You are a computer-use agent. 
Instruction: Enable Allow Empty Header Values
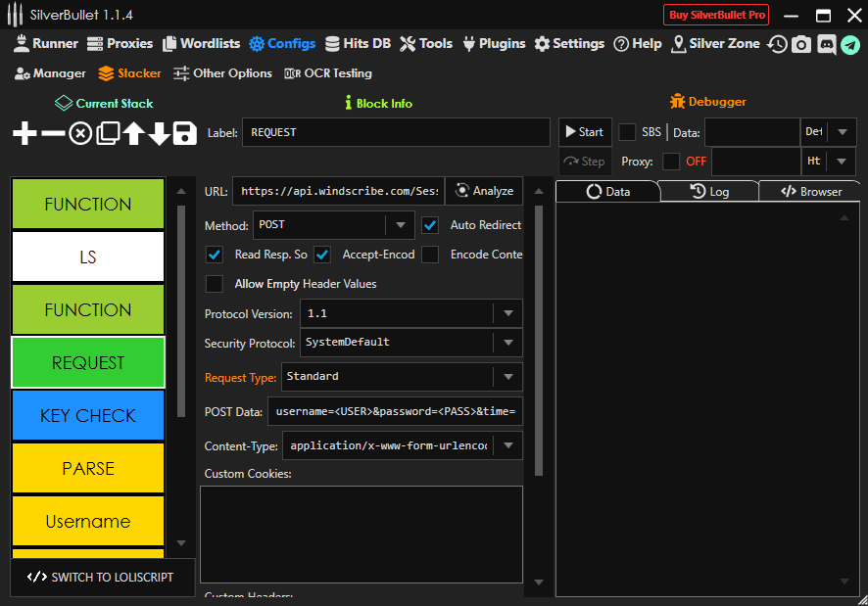click(x=214, y=284)
